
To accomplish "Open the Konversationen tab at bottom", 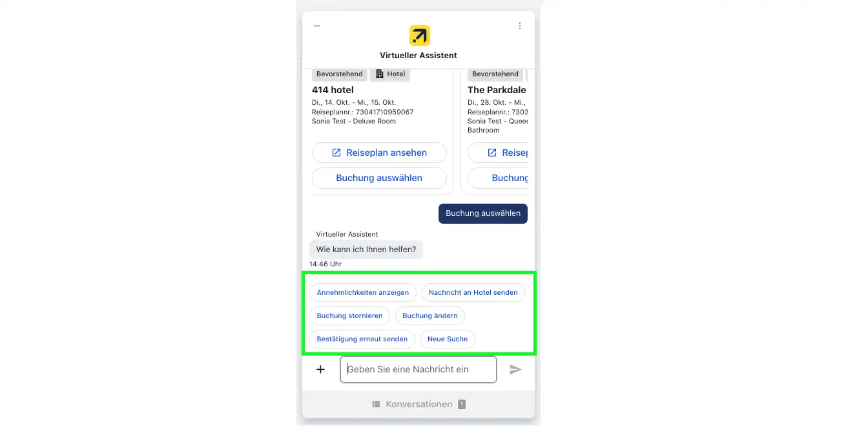I will 418,405.
